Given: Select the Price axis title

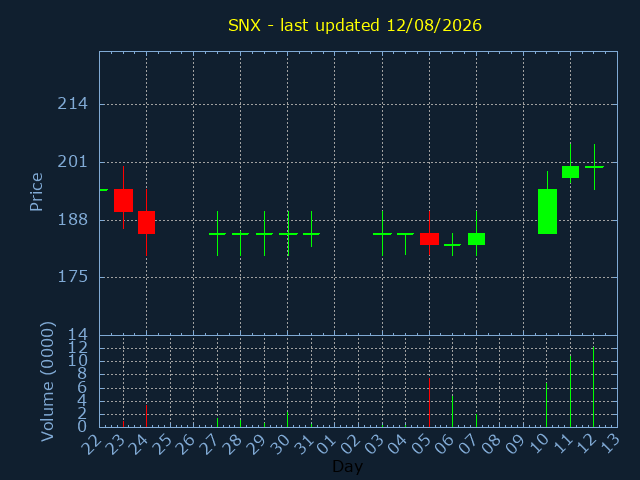Looking at the screenshot, I should pyautogui.click(x=36, y=192).
